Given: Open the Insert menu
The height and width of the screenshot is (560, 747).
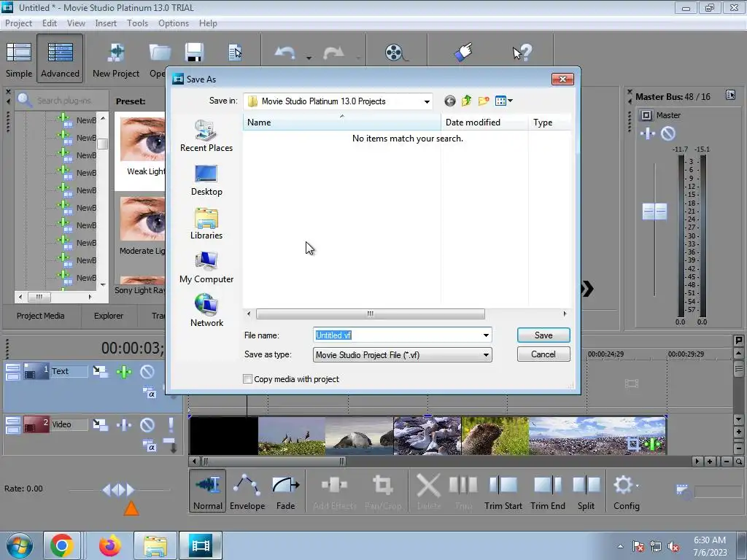Looking at the screenshot, I should pyautogui.click(x=106, y=23).
